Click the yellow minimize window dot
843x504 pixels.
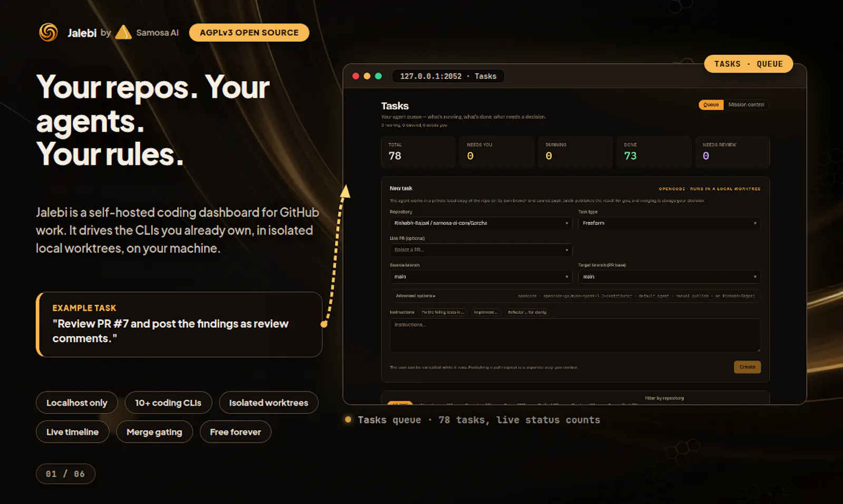pyautogui.click(x=367, y=76)
